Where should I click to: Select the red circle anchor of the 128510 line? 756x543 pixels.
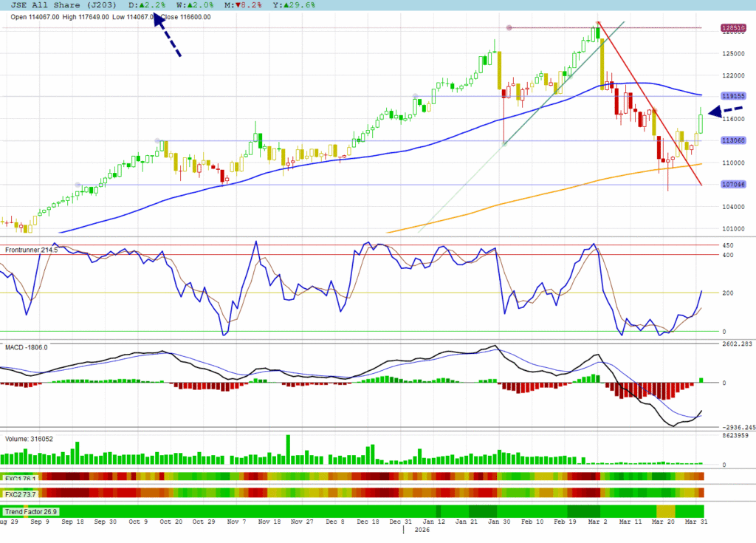click(509, 28)
